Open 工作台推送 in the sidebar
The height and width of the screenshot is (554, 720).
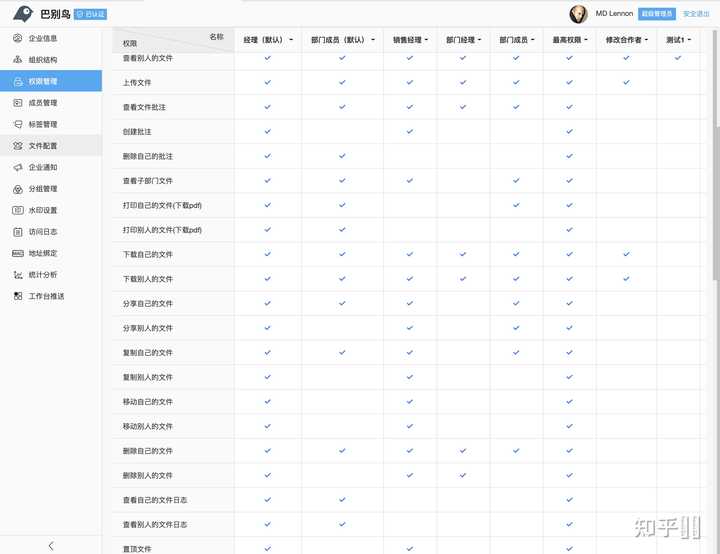tap(51, 296)
